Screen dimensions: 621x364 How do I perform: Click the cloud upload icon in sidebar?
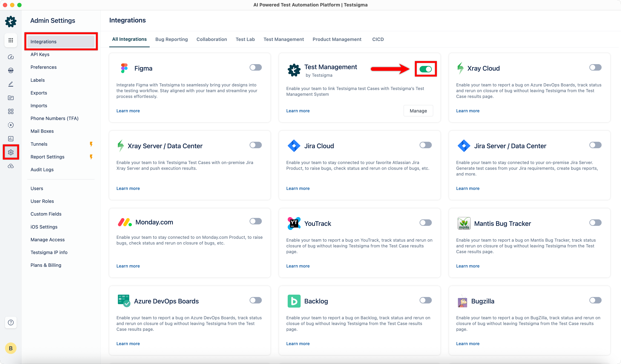point(11,166)
